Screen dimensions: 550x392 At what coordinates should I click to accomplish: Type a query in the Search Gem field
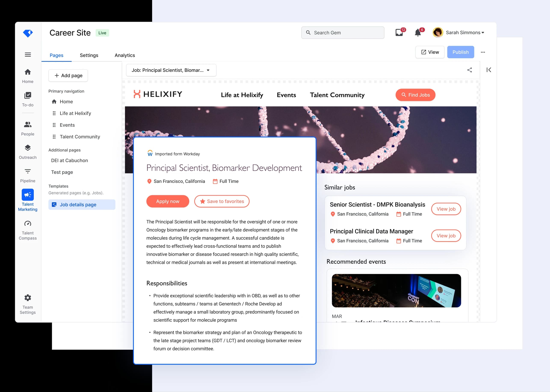click(343, 32)
